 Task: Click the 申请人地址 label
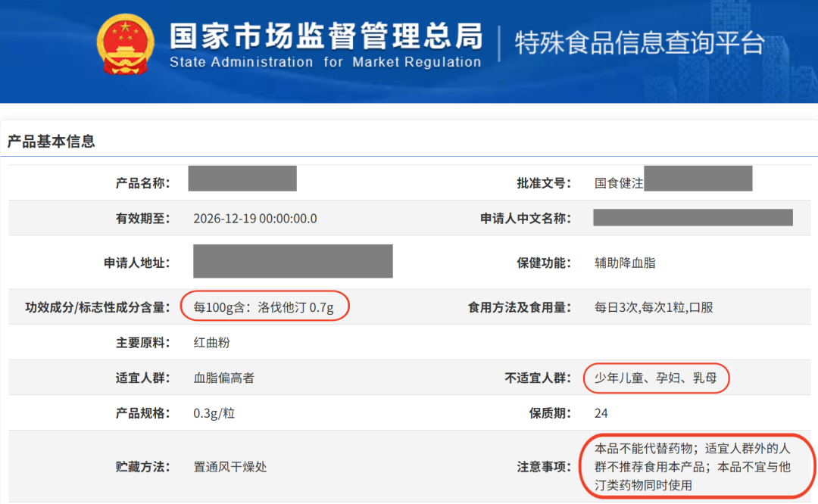click(136, 263)
